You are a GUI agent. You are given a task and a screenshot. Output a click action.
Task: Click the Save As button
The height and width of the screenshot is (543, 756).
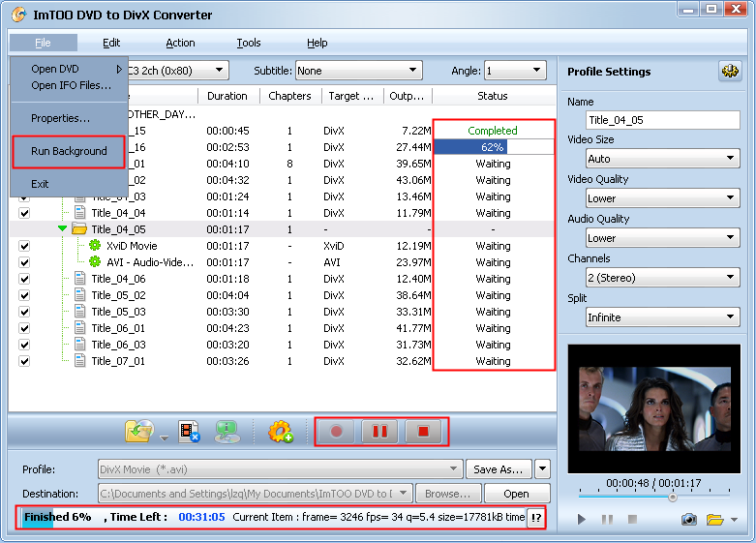pos(499,469)
